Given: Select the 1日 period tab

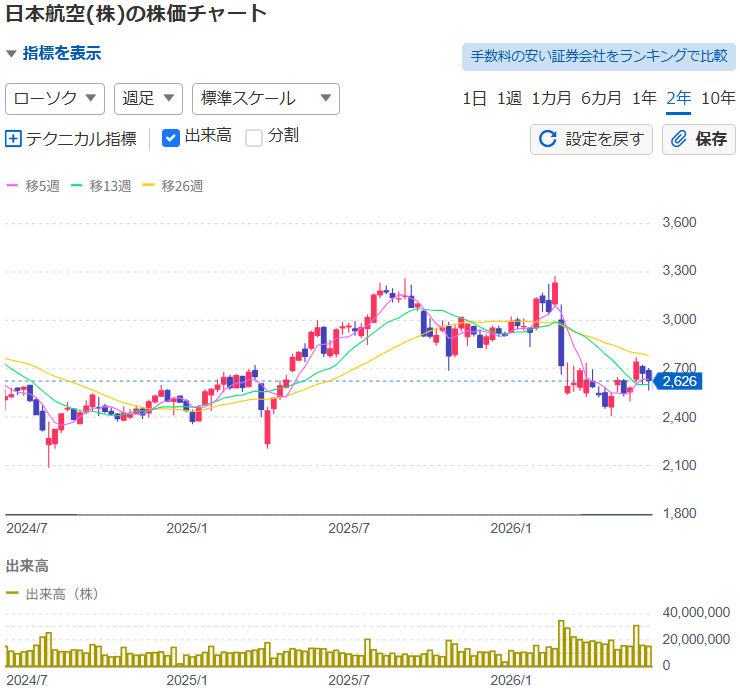Looking at the screenshot, I should pos(474,98).
